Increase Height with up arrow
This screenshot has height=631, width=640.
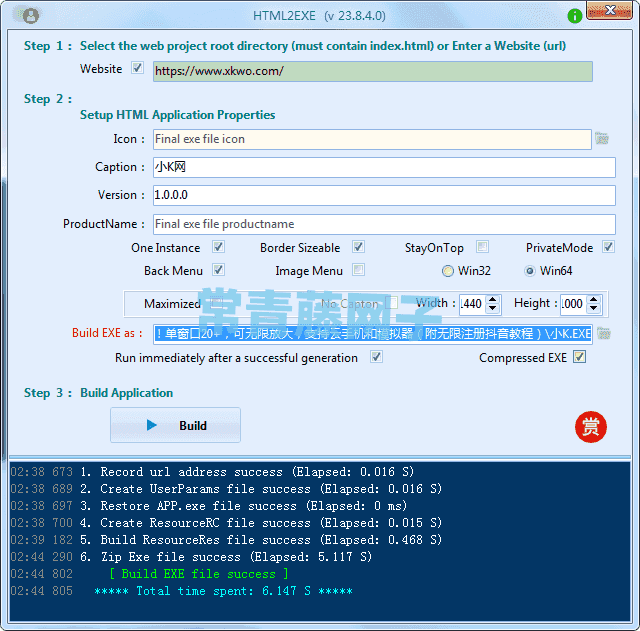(594, 300)
